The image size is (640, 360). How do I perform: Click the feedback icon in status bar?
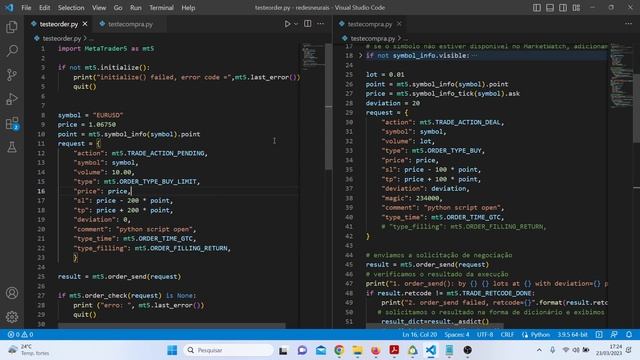[614, 334]
